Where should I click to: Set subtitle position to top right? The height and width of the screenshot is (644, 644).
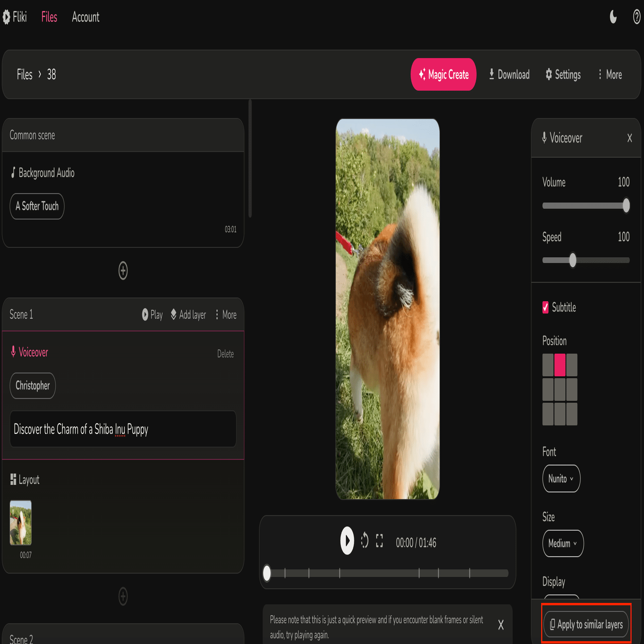pos(572,365)
